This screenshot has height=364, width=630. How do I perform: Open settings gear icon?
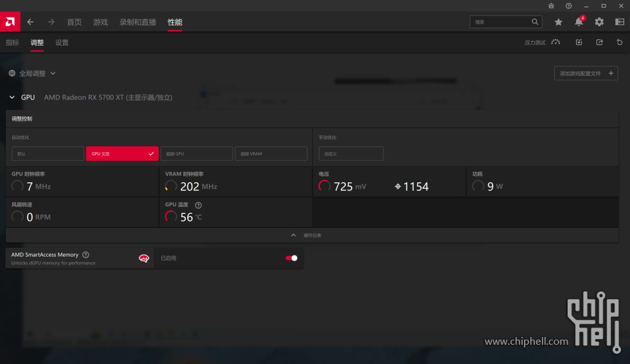point(599,22)
